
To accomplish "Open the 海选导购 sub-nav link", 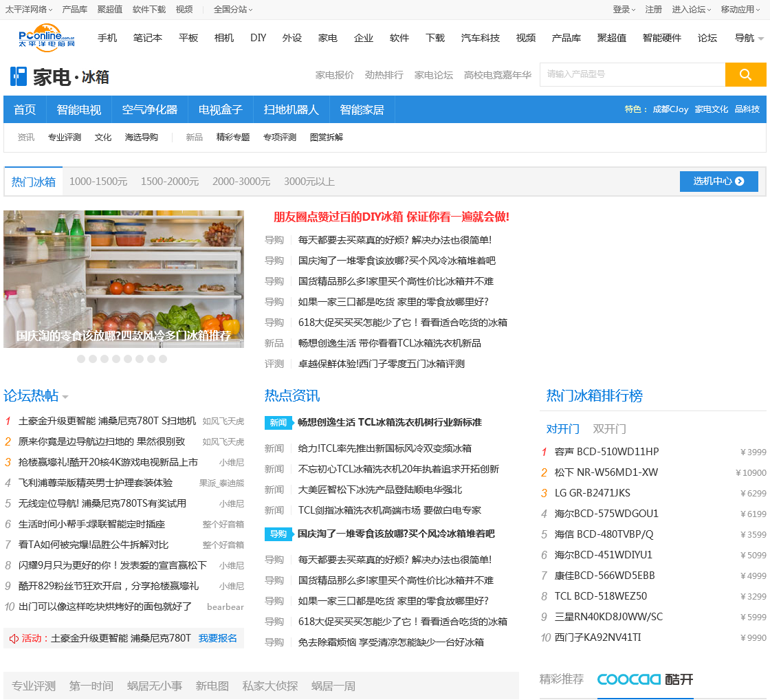I will tap(142, 138).
